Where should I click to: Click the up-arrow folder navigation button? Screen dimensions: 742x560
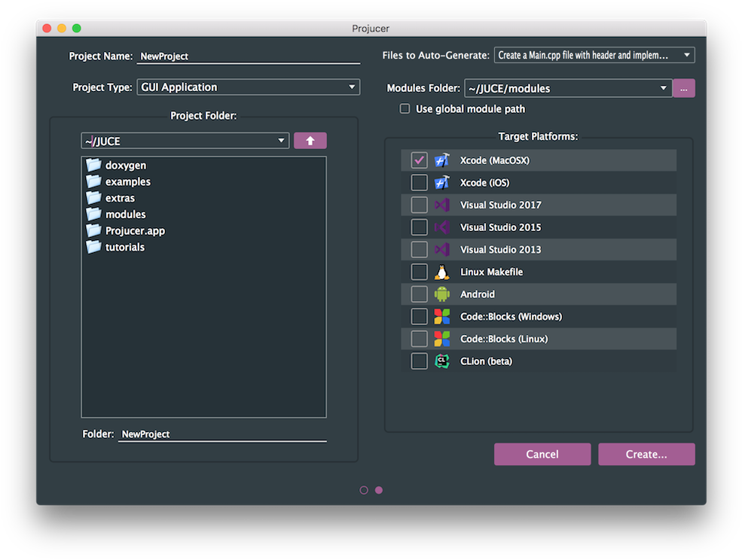click(310, 140)
